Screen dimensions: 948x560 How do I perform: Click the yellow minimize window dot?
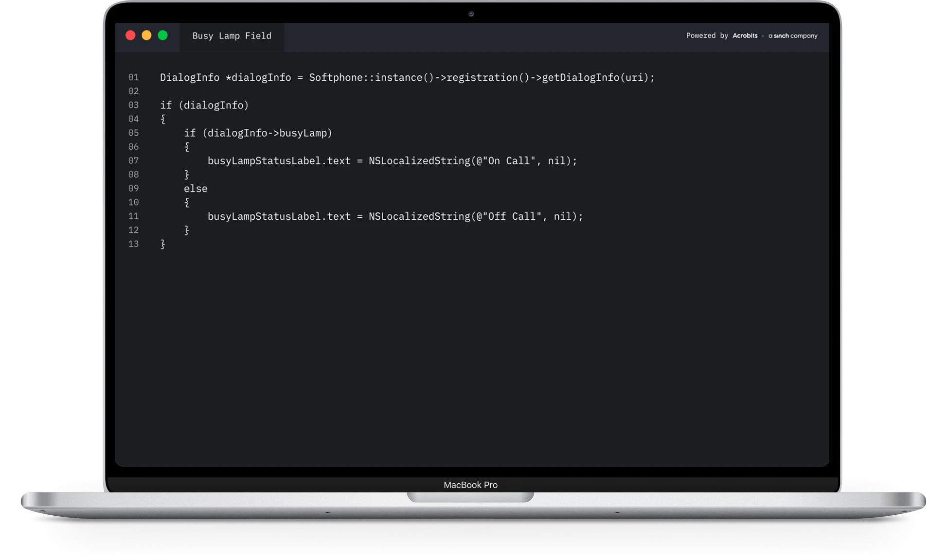[x=146, y=35]
